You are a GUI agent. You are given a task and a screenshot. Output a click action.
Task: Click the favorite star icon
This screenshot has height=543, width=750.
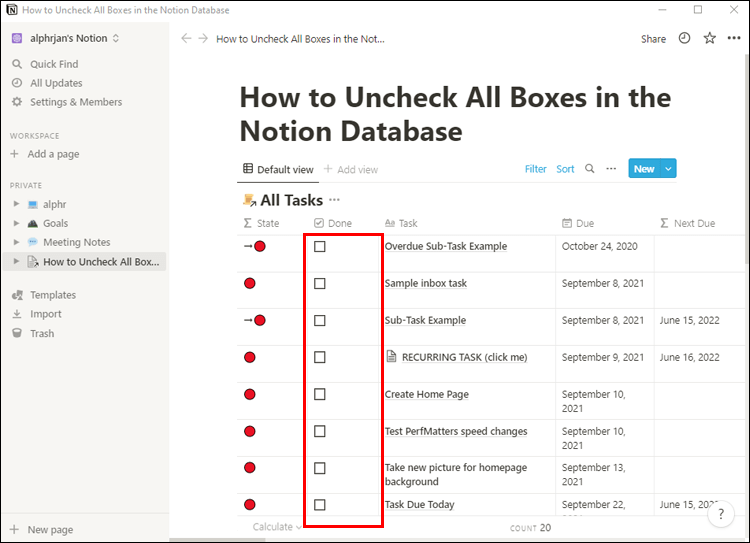coord(709,39)
